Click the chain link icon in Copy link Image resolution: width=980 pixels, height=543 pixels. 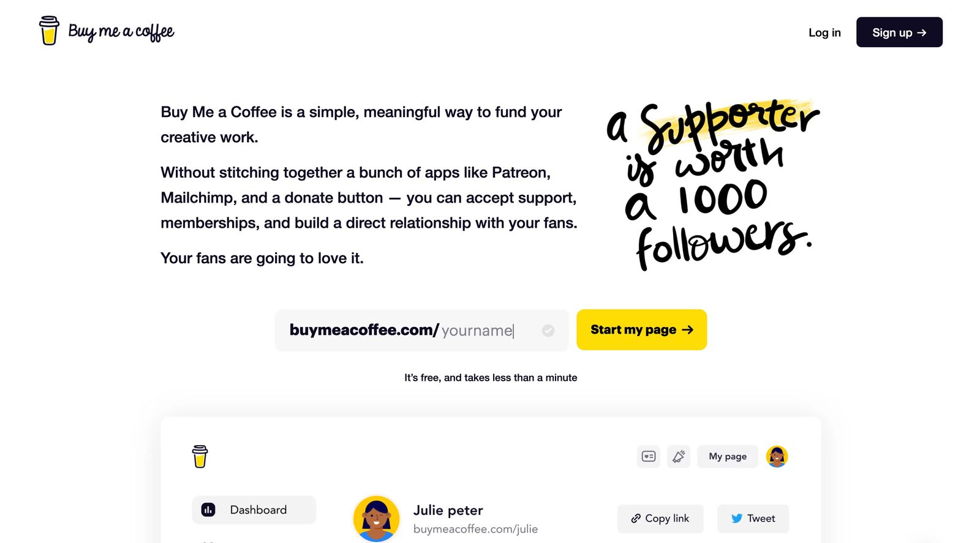pos(636,519)
